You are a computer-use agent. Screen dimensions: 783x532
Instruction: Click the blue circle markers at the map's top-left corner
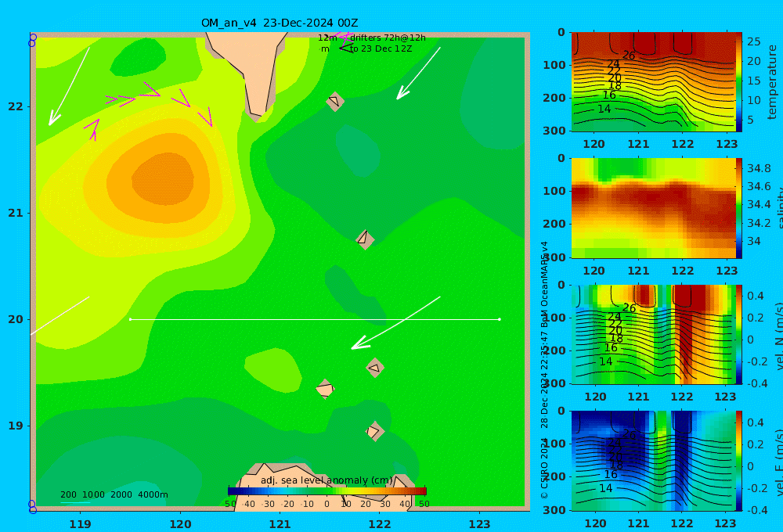click(32, 41)
